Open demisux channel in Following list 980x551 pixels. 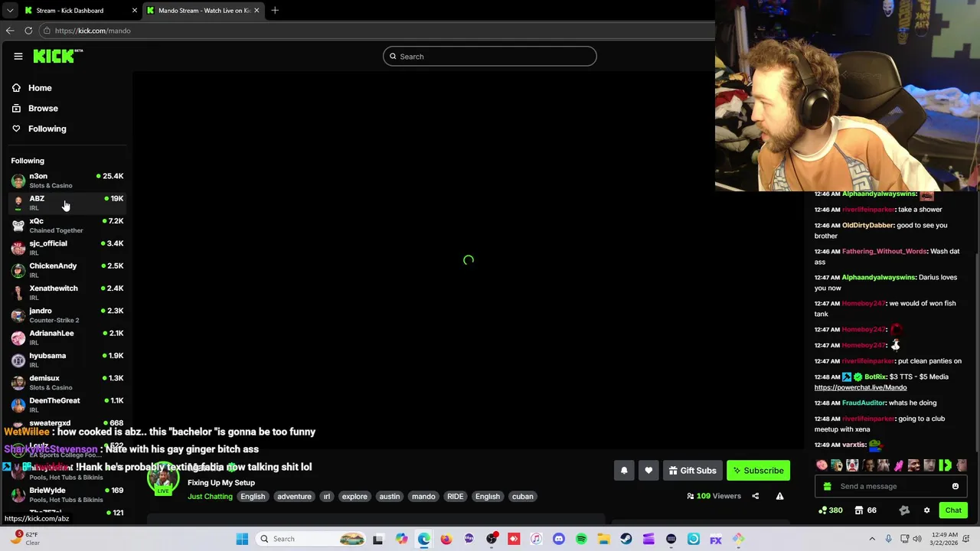click(67, 382)
